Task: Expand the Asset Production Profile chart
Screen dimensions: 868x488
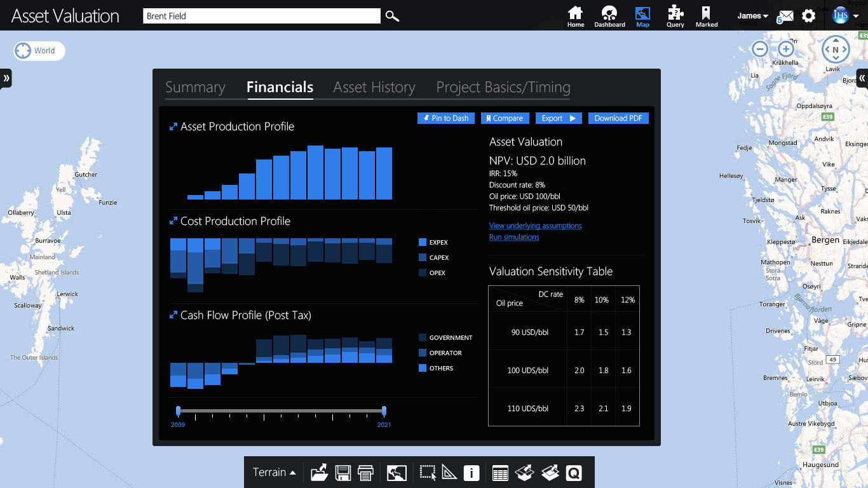Action: pos(173,127)
